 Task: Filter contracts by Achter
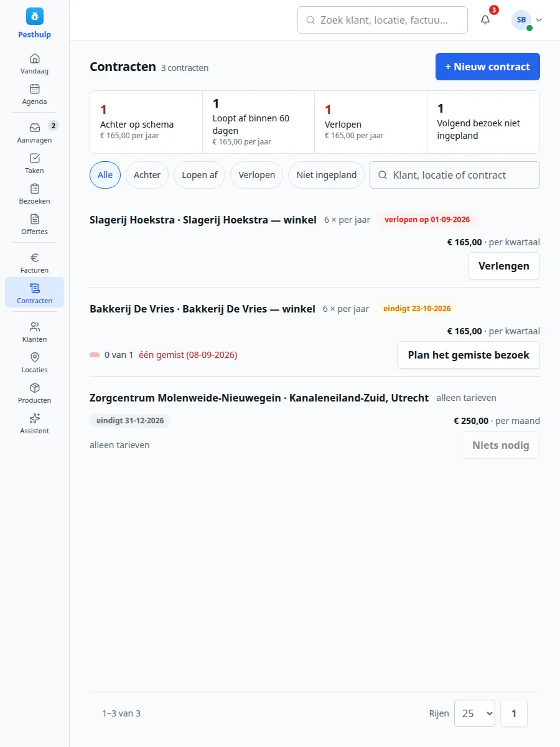coord(147,175)
